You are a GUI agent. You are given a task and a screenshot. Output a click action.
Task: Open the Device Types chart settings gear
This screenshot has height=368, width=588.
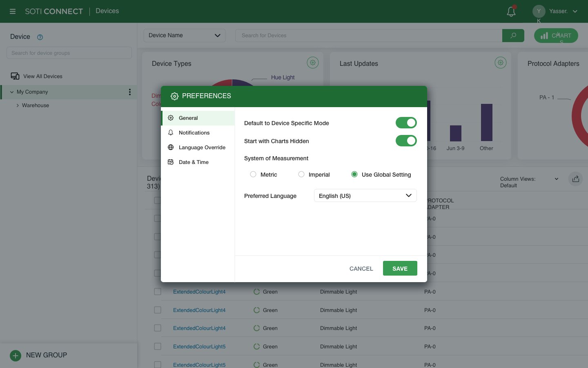(313, 63)
